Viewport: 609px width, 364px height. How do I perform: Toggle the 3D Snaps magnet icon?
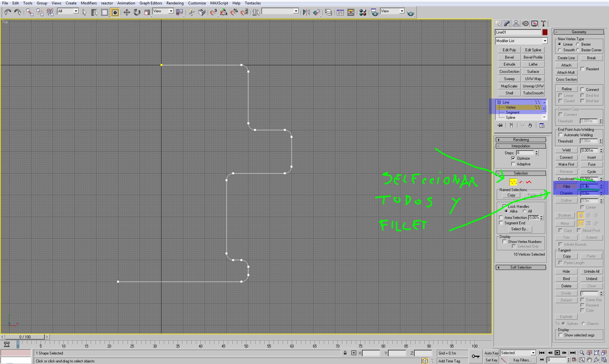click(x=213, y=12)
